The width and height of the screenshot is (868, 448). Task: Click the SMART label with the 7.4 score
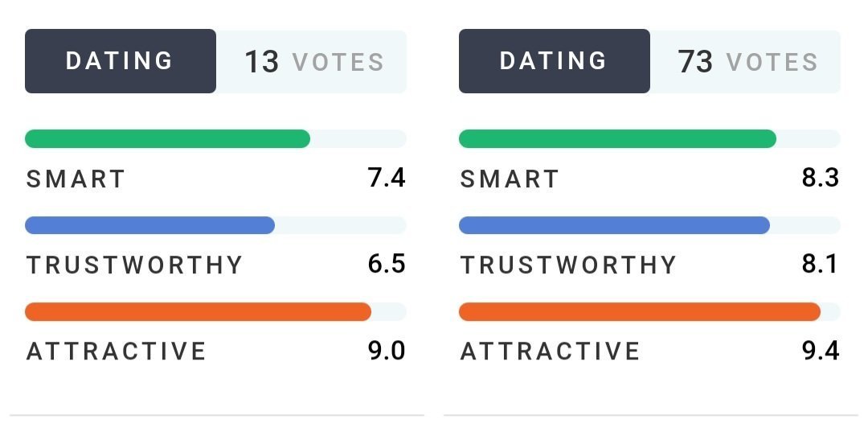[76, 179]
